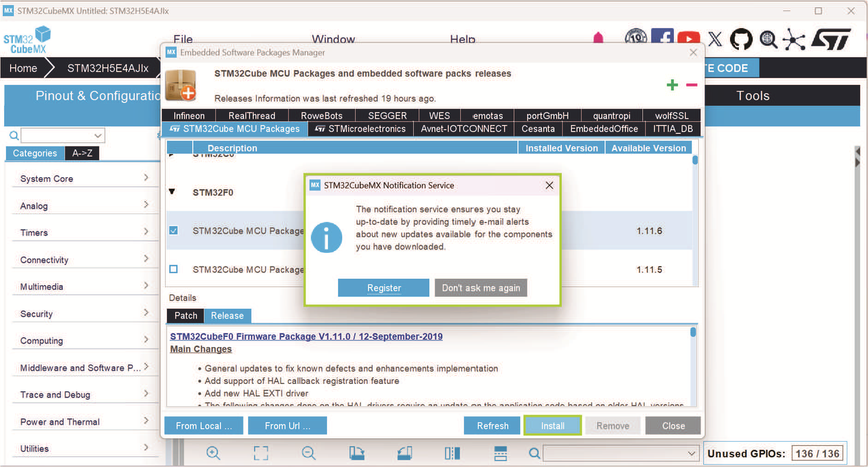Viewport: 868px width, 467px height.
Task: Click the red minus collapse-all icon
Action: click(x=691, y=85)
